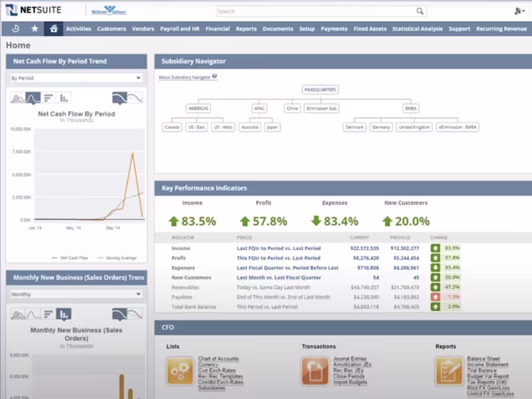
Task: Open the CFO Transactions document icon
Action: 315,371
